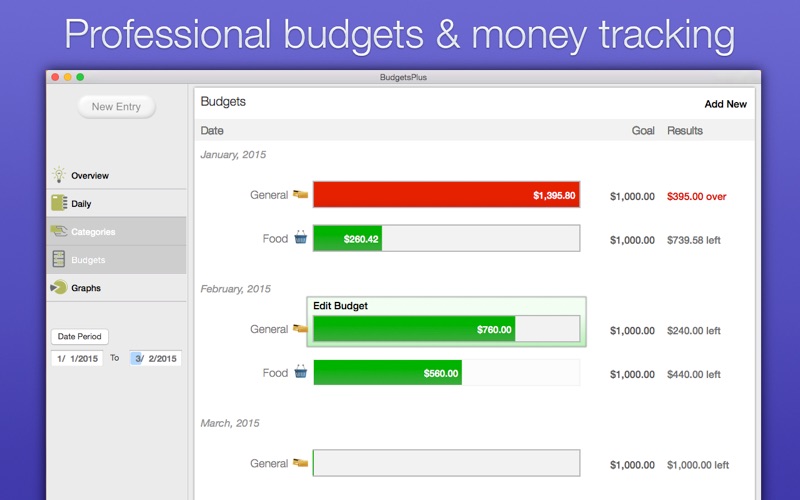Click the January Food row label
This screenshot has height=500, width=800.
point(275,238)
